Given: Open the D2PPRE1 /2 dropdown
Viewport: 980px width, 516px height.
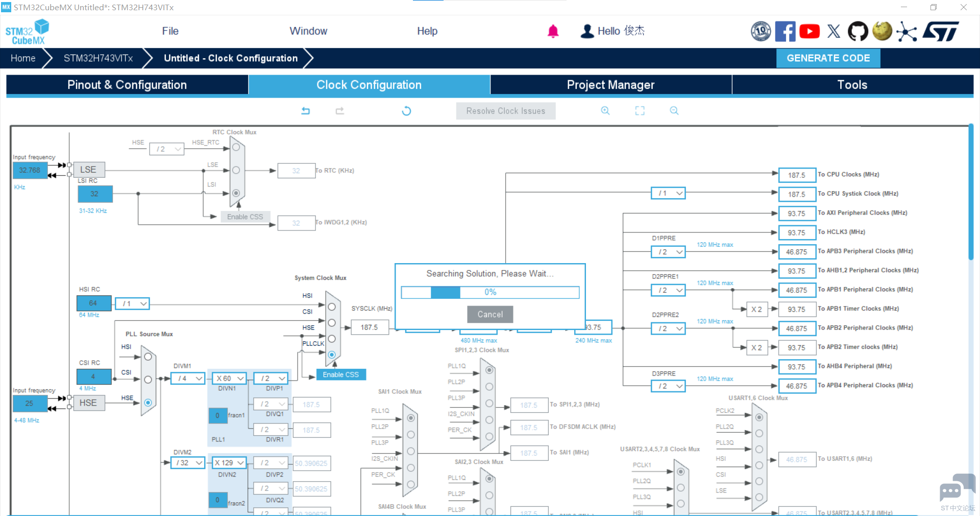Looking at the screenshot, I should coord(668,290).
